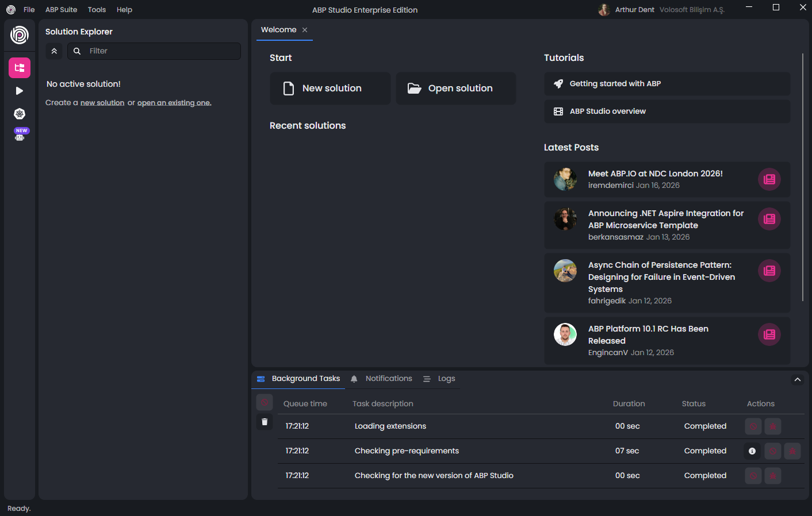Click author avatar of berkansasmaz post
This screenshot has width=812, height=516.
[565, 219]
